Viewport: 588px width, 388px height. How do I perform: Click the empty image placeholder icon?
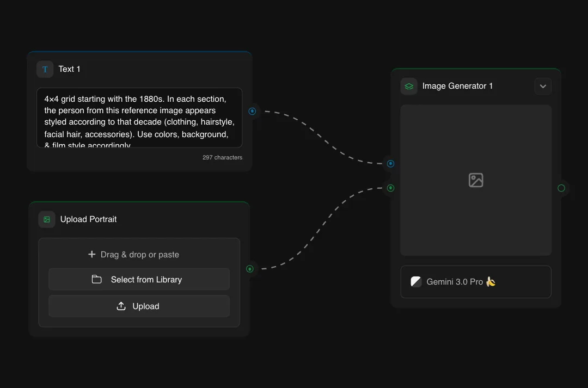pyautogui.click(x=476, y=180)
